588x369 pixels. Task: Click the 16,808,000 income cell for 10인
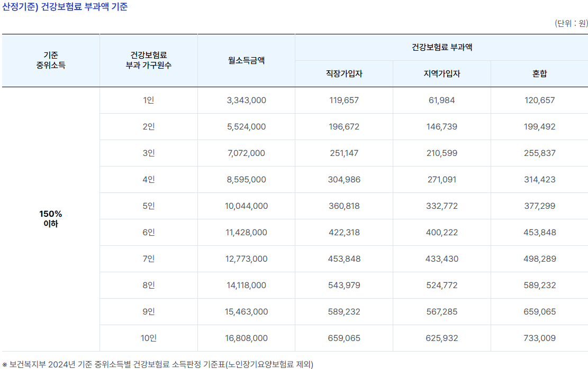tap(246, 338)
